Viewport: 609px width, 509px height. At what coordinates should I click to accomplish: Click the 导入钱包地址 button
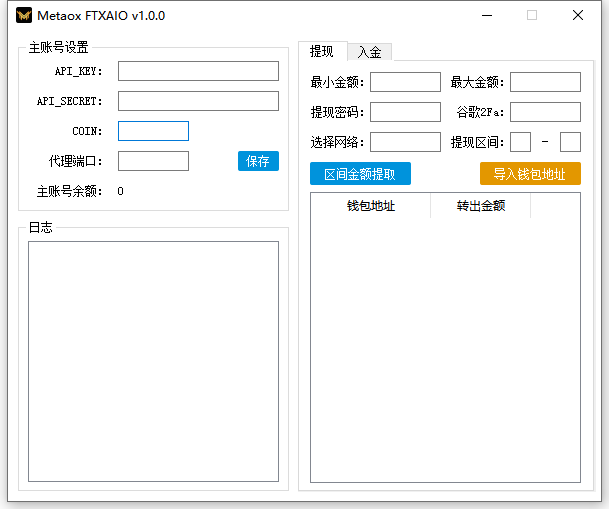click(x=530, y=174)
